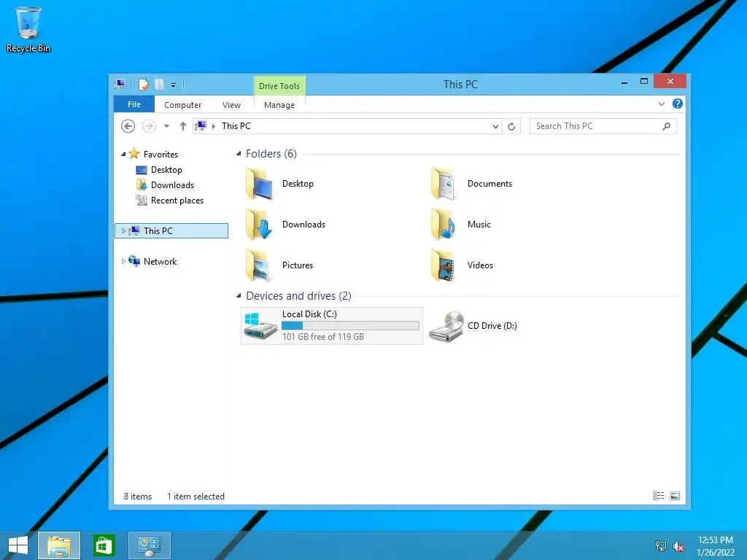Open the Drive Tools contextual tab

coord(279,86)
